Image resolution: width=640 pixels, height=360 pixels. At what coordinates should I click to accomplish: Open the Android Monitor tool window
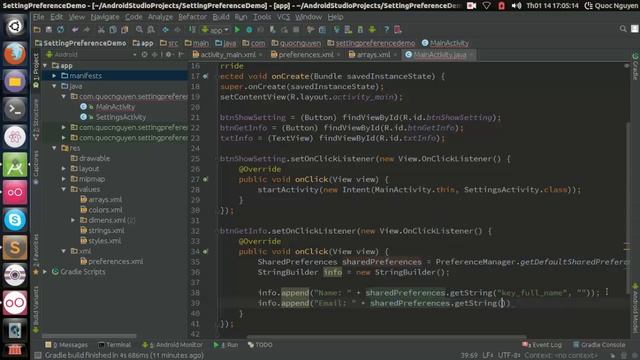click(172, 345)
